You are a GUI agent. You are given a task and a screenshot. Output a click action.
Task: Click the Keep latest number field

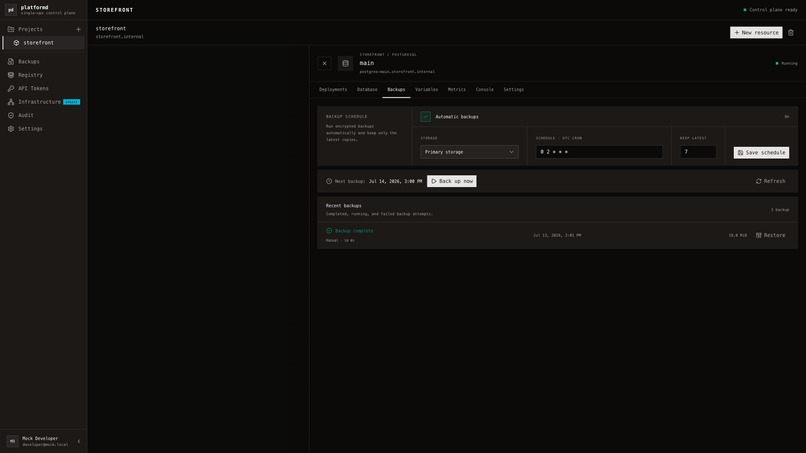coord(698,152)
